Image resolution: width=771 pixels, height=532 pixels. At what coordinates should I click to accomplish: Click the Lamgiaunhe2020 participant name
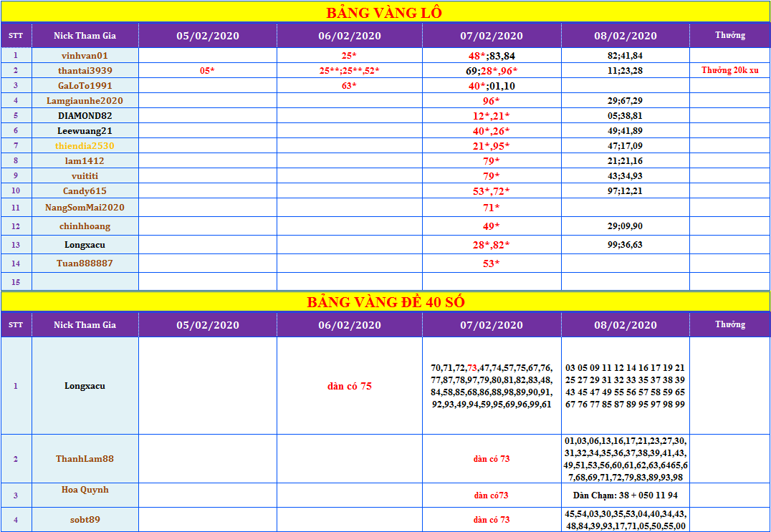[85, 101]
